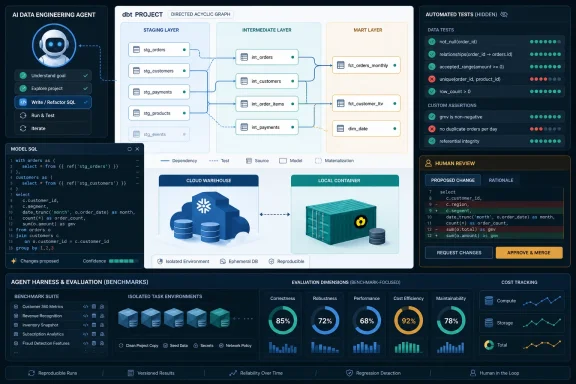Close the Model SQL panel

[137, 149]
